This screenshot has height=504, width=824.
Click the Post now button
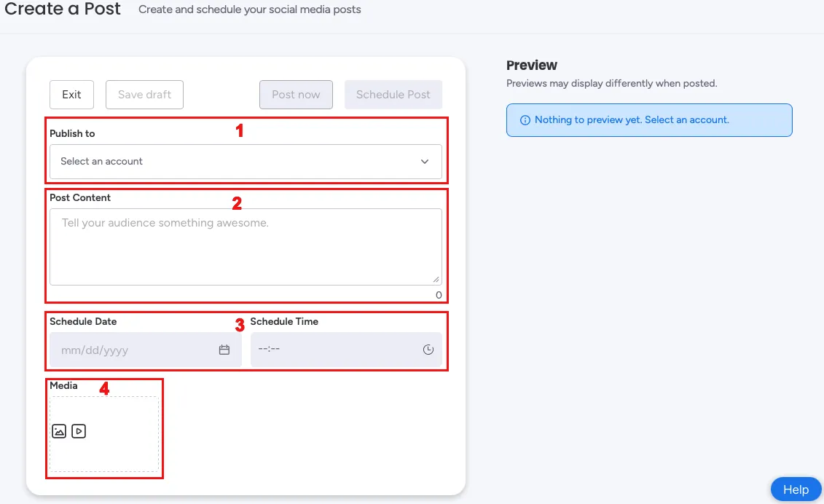(296, 95)
